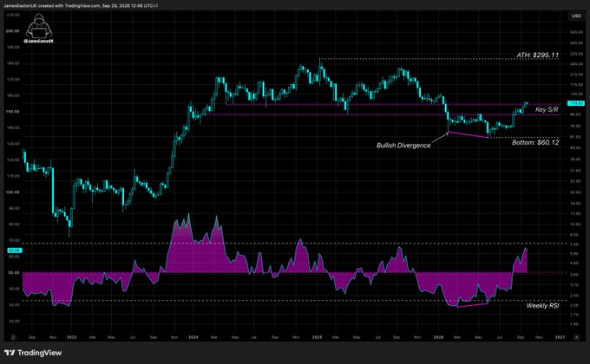Select the current price tag on right axis

click(576, 103)
